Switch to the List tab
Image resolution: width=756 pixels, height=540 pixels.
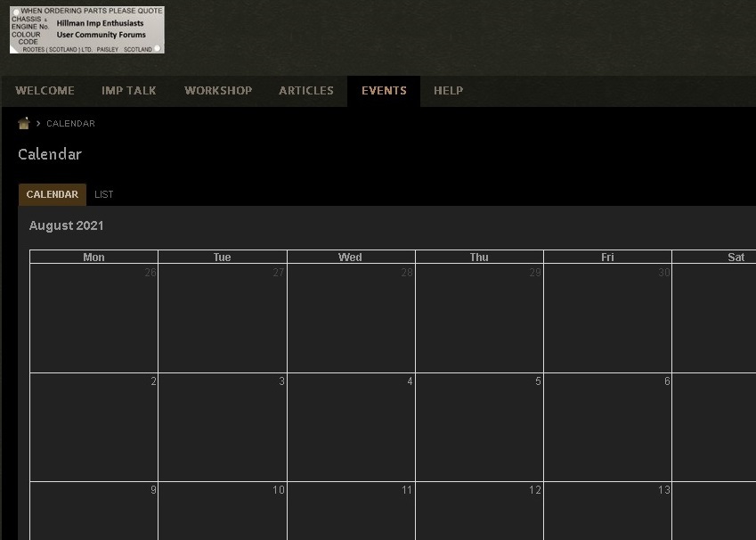pyautogui.click(x=104, y=194)
